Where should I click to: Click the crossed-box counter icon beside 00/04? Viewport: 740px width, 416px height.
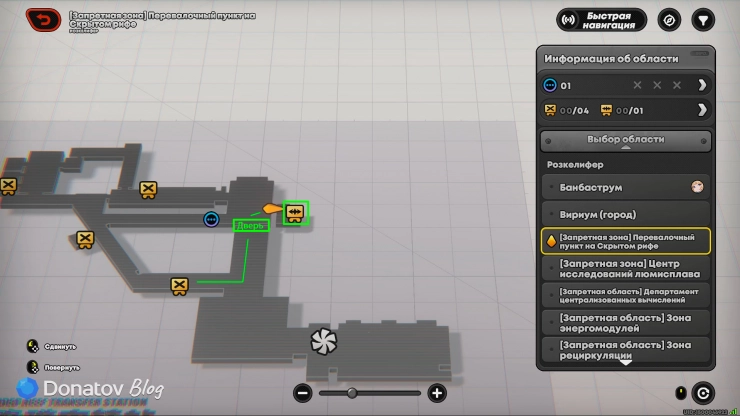550,110
